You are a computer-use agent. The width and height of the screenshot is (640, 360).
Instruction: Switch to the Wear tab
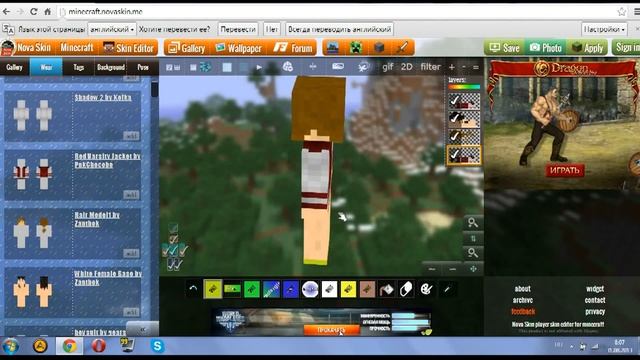[46, 67]
